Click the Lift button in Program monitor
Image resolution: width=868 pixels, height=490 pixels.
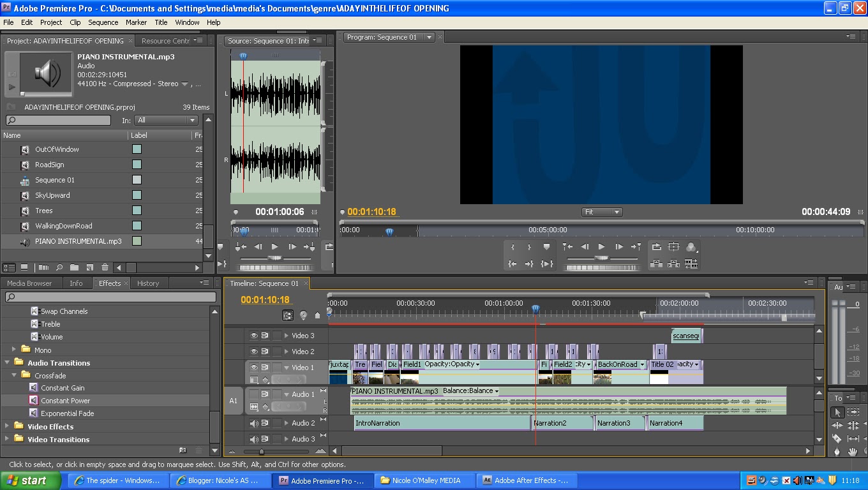[x=656, y=264]
